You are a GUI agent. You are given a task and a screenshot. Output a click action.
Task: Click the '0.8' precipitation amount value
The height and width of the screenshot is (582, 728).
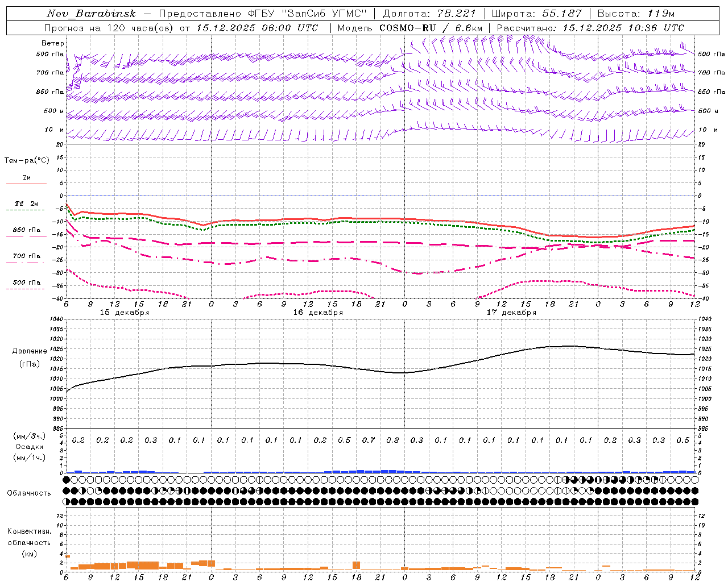coord(392,440)
